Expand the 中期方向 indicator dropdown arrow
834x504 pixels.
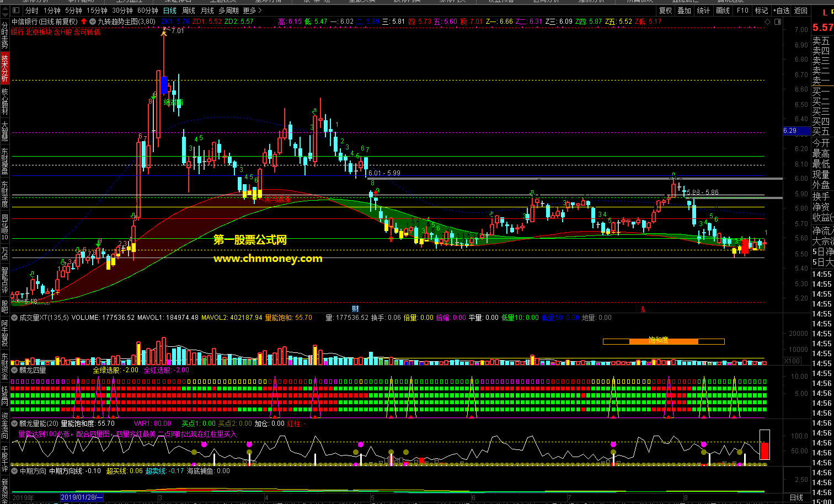pyautogui.click(x=15, y=471)
